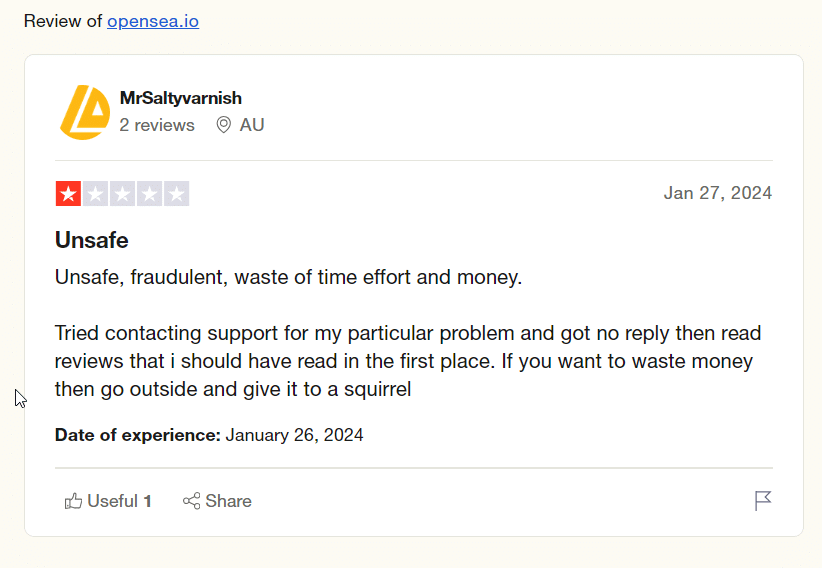822x568 pixels.
Task: Mark the review as Useful
Action: [x=119, y=501]
